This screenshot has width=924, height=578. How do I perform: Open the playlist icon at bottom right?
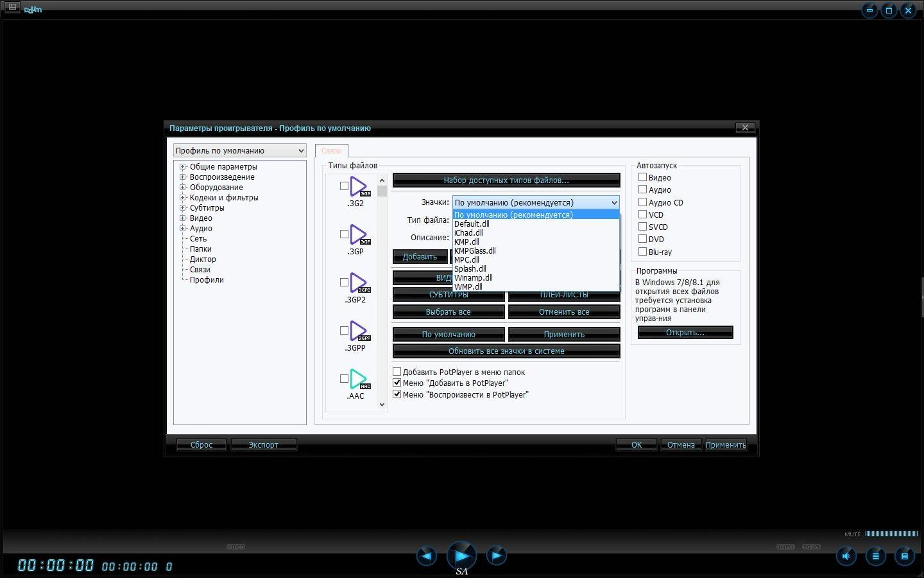coord(875,556)
